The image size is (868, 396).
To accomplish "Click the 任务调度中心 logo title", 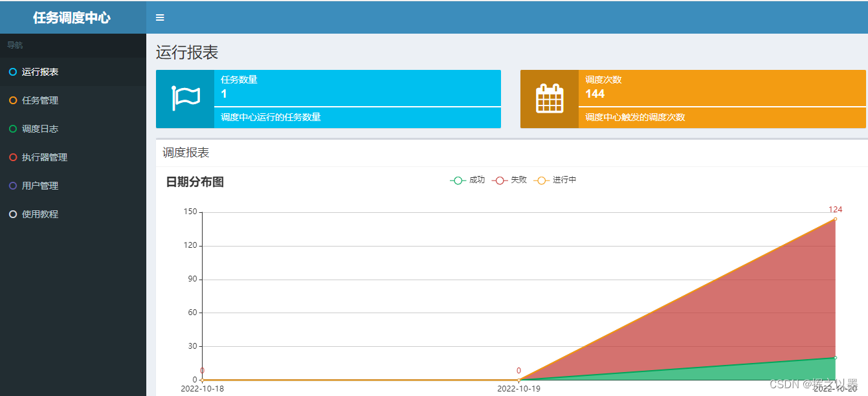I will tap(72, 17).
